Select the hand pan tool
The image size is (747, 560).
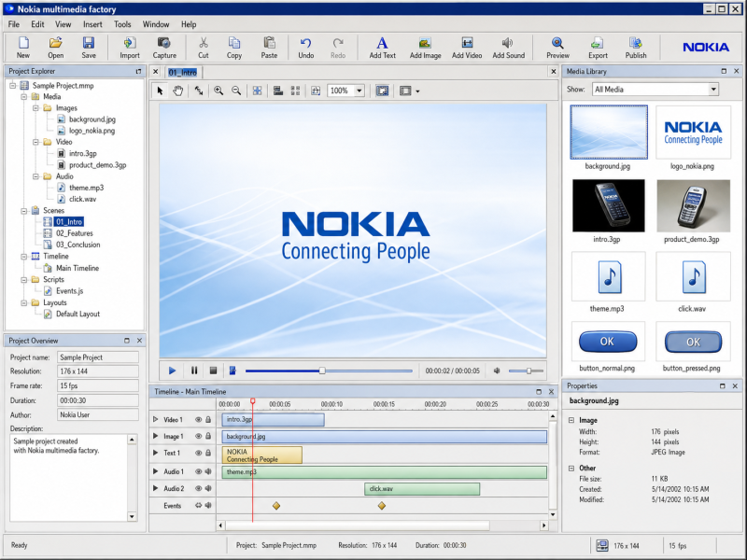(177, 91)
